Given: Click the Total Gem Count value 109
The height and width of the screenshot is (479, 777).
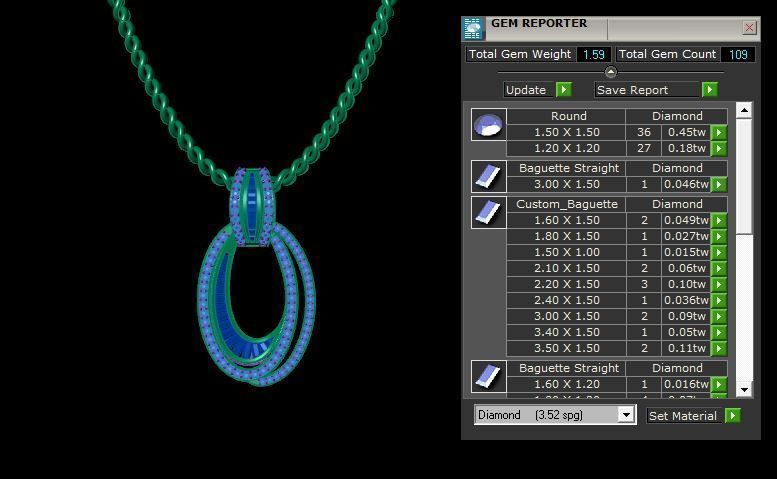Looking at the screenshot, I should tap(738, 54).
